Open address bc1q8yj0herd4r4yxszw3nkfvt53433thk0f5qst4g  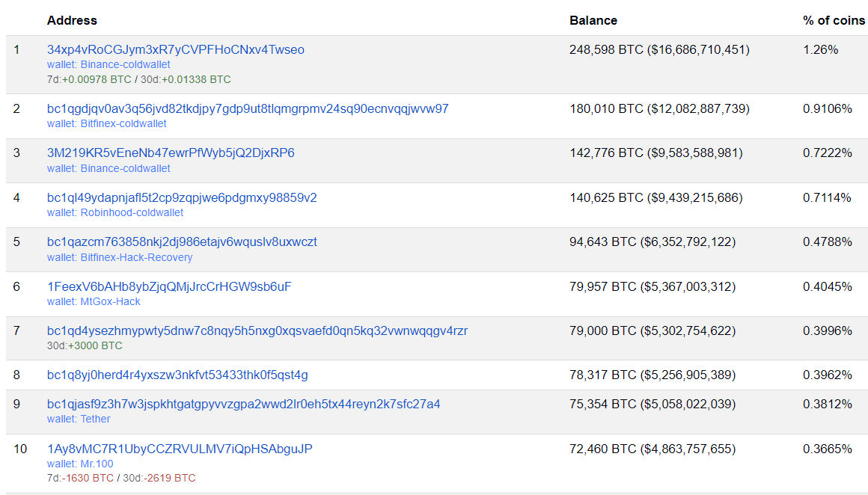pos(177,375)
